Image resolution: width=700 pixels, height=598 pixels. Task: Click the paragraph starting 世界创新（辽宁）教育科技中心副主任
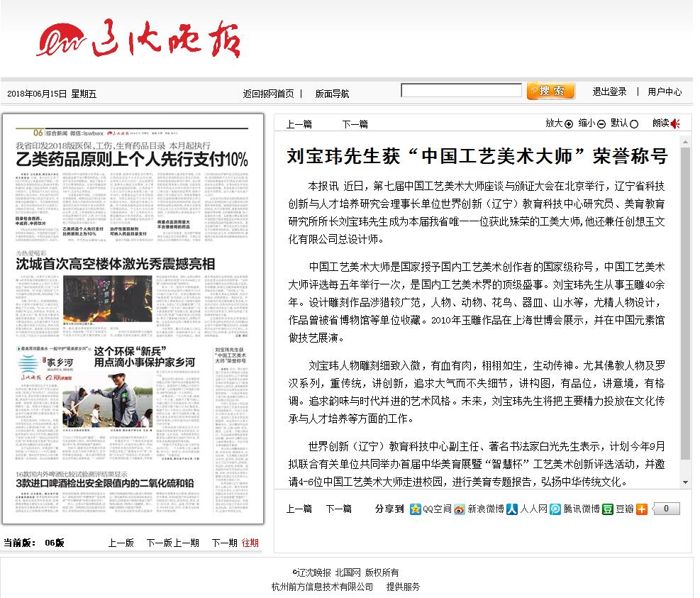click(x=477, y=464)
